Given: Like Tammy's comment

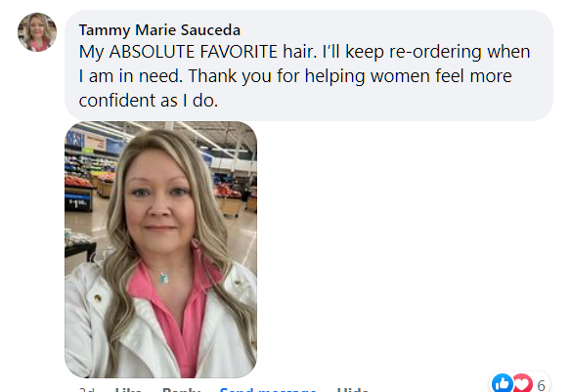Looking at the screenshot, I should click(128, 389).
